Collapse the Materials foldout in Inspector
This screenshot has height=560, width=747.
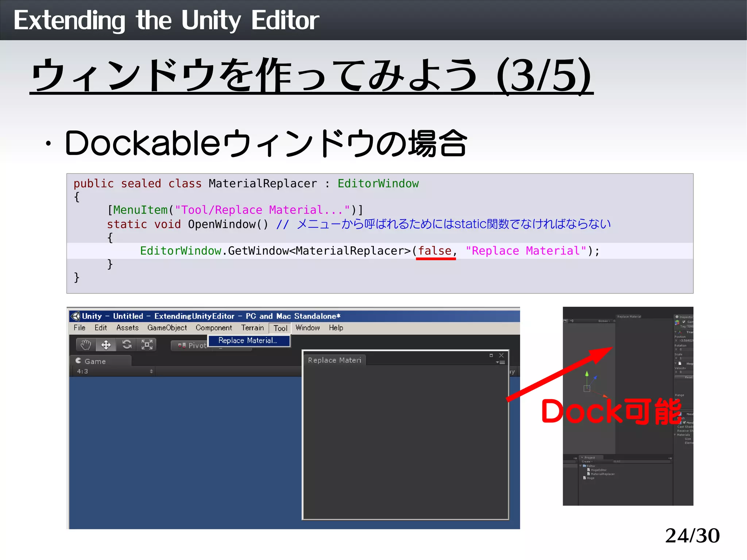click(675, 435)
